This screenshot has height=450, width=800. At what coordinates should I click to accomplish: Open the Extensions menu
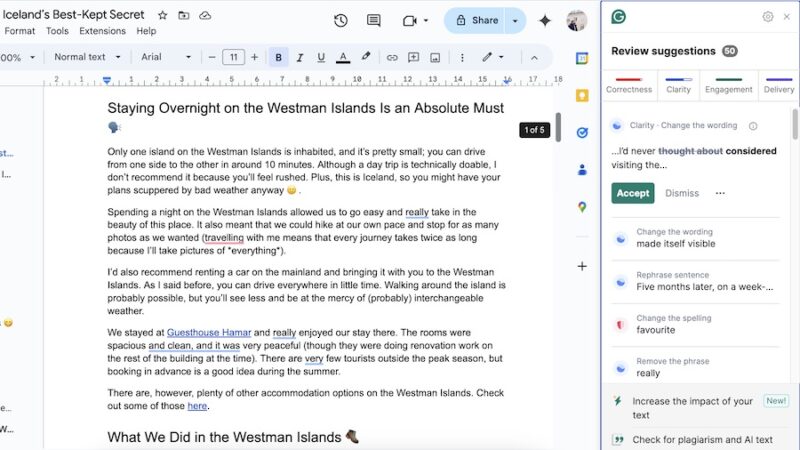102,31
